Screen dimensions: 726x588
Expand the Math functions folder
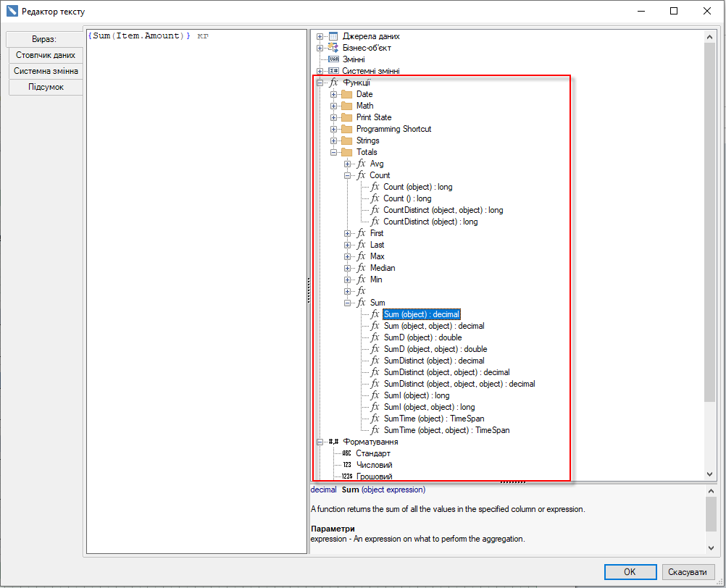tap(333, 106)
